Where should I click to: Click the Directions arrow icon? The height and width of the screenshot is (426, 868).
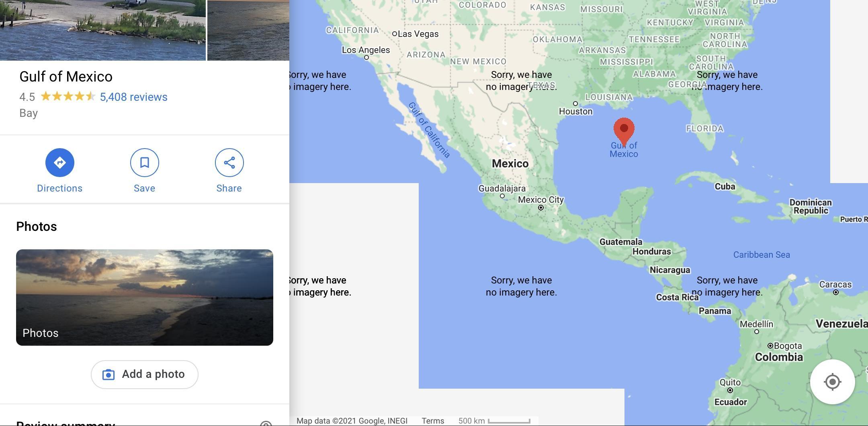[59, 163]
